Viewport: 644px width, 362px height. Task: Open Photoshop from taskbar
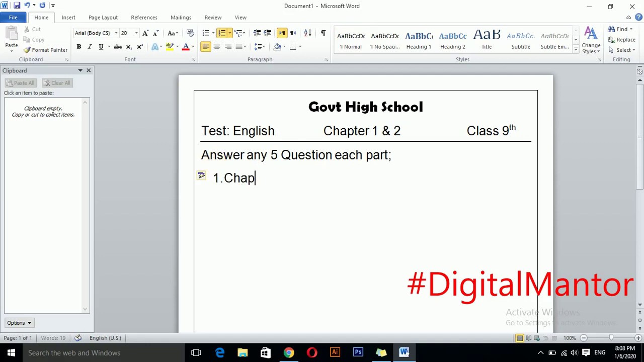pyautogui.click(x=358, y=353)
